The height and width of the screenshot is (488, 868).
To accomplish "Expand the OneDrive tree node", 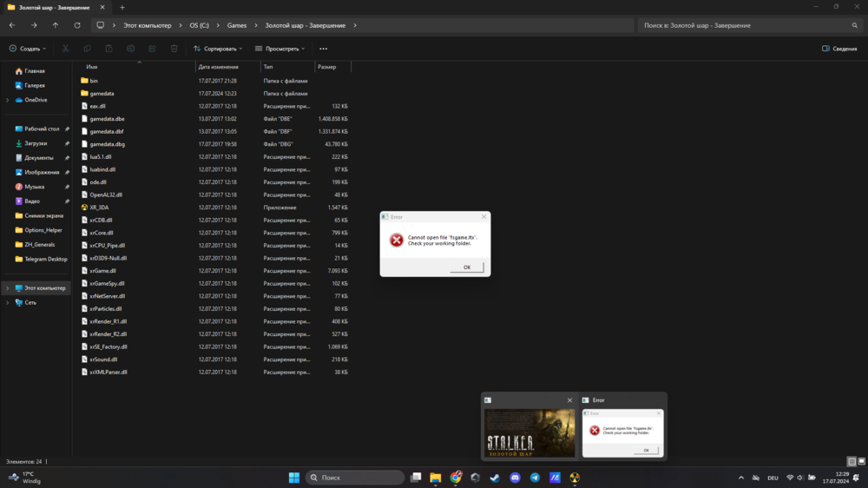I will tap(8, 100).
